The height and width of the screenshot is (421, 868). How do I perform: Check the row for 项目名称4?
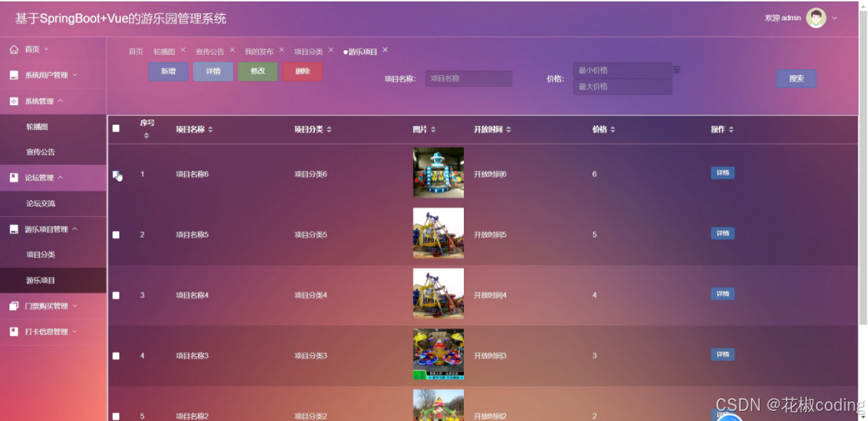[x=115, y=296]
